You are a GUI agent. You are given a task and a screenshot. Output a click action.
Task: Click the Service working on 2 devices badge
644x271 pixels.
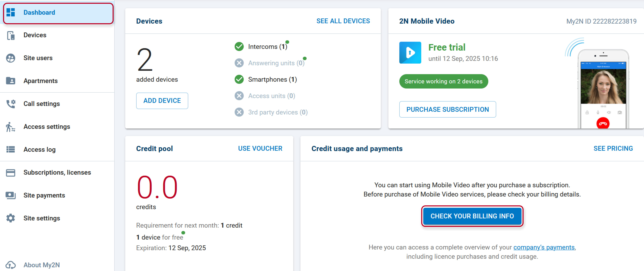click(x=443, y=81)
